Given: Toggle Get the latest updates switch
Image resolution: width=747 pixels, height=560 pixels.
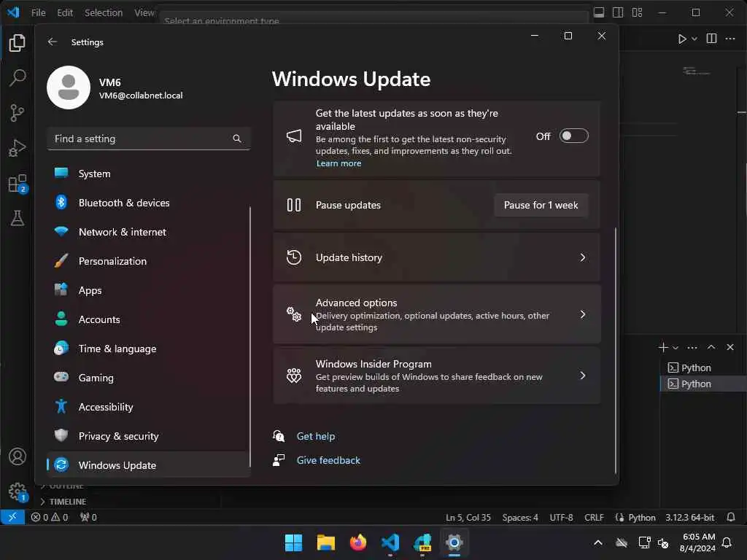Looking at the screenshot, I should [x=573, y=136].
